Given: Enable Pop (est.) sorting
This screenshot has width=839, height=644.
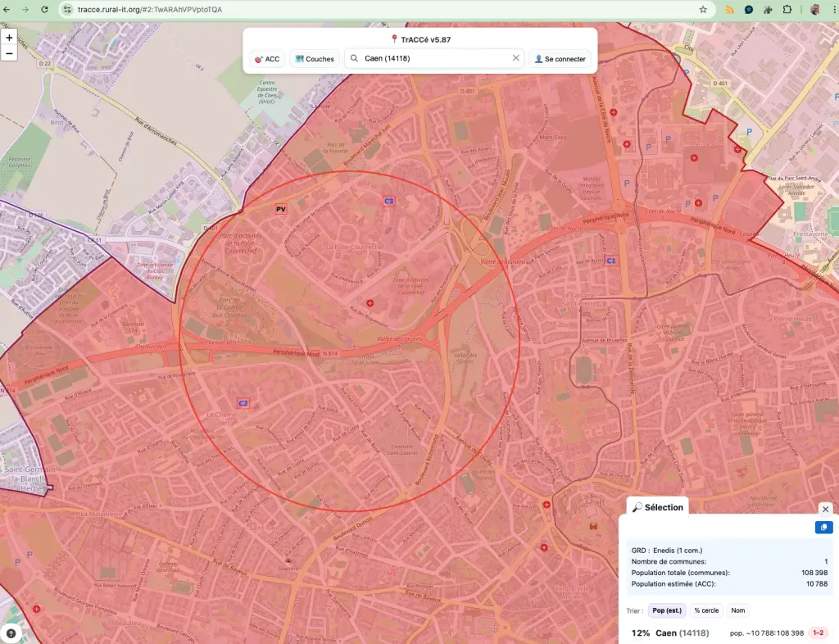Looking at the screenshot, I should pos(666,610).
